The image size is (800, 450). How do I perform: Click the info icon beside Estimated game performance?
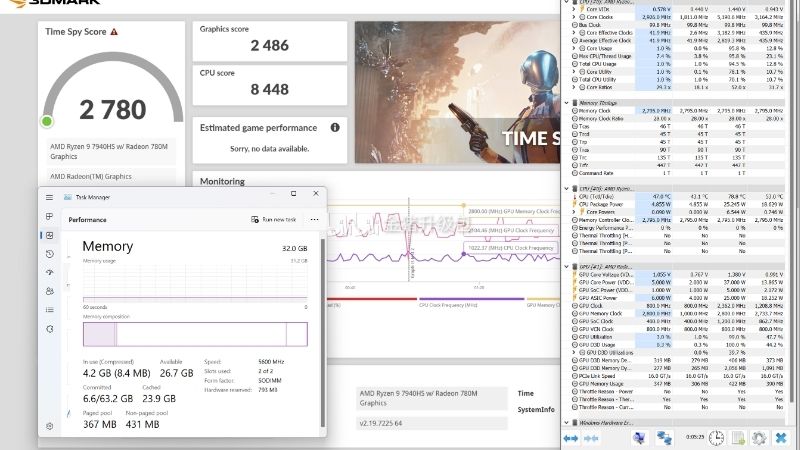pos(335,128)
